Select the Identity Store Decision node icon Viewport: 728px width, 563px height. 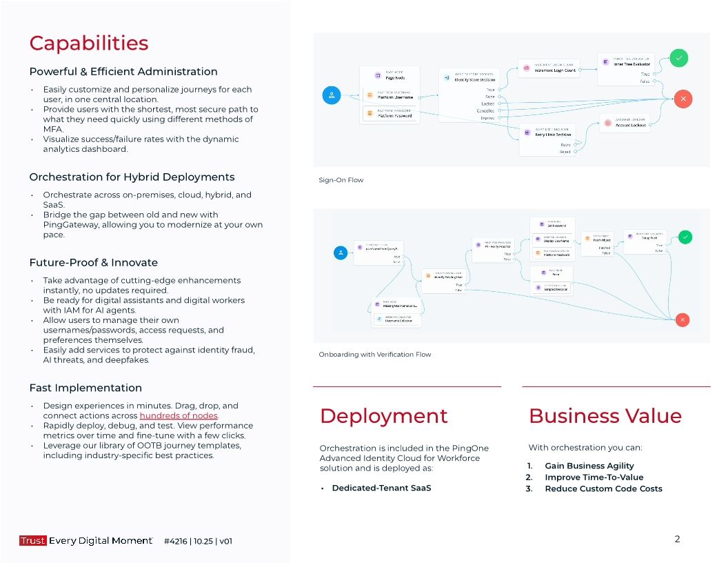(x=447, y=77)
